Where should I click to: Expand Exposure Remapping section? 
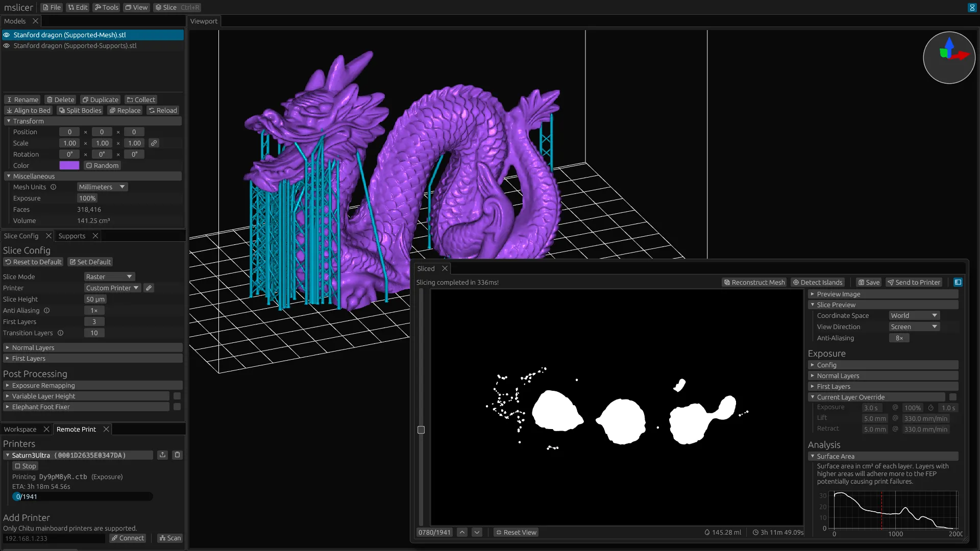coord(93,386)
